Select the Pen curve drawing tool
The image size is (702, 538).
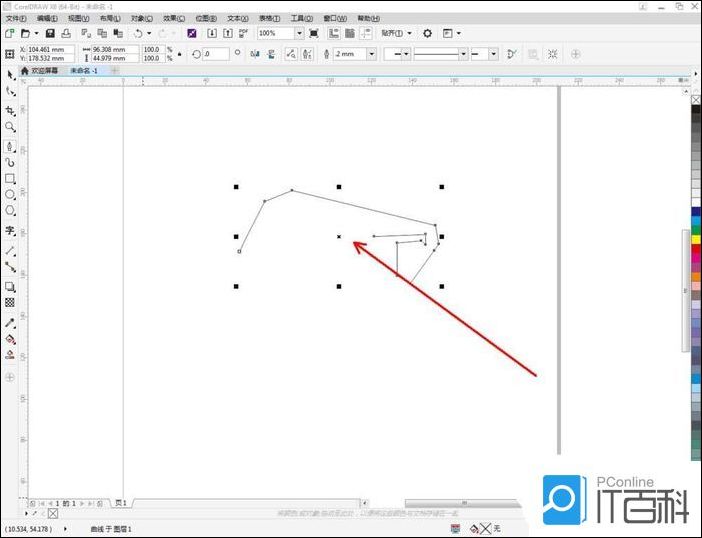10,146
